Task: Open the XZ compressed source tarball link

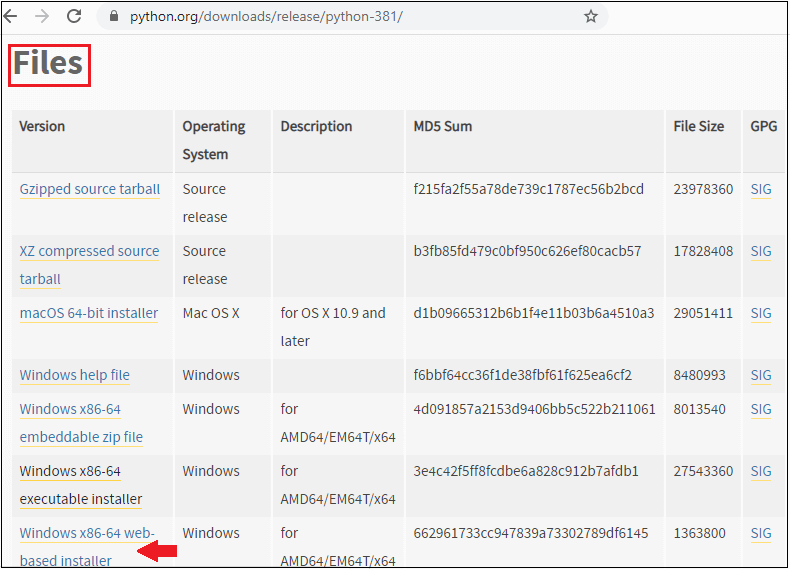Action: tap(89, 265)
